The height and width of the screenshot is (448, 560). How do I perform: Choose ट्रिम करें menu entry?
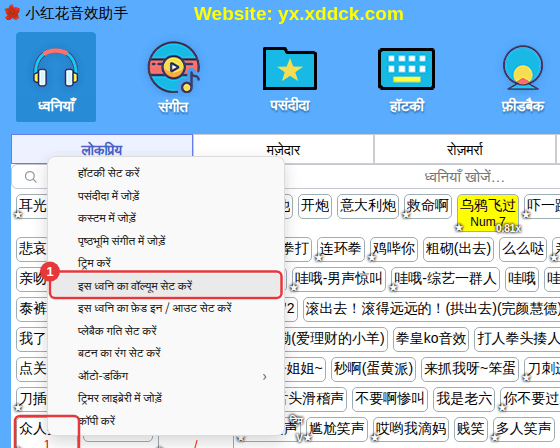click(166, 263)
